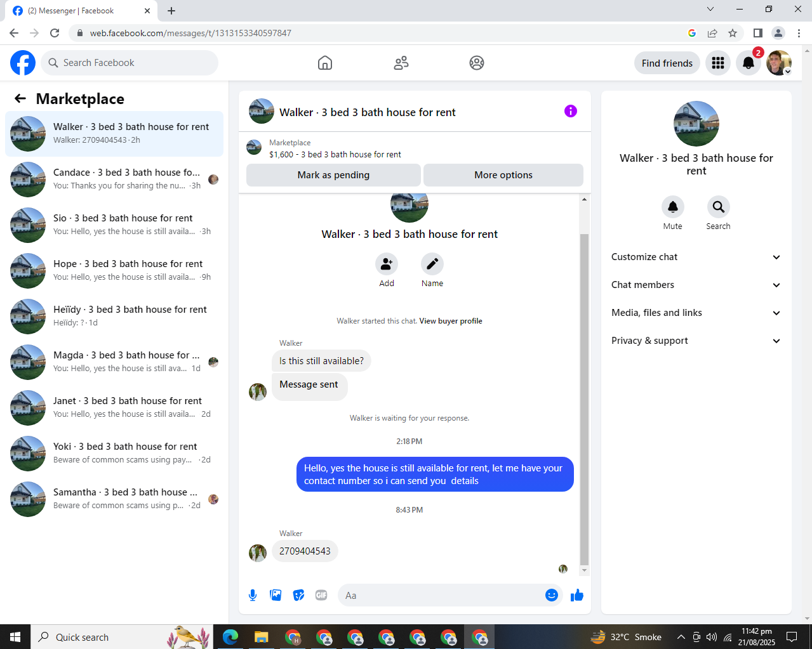Record a voice clip with microphone icon
The width and height of the screenshot is (812, 649).
[253, 595]
